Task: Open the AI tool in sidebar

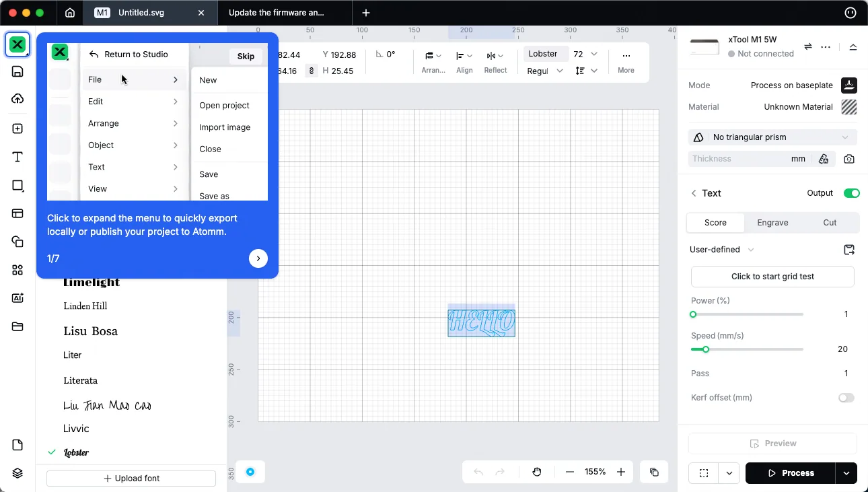Action: click(x=17, y=298)
